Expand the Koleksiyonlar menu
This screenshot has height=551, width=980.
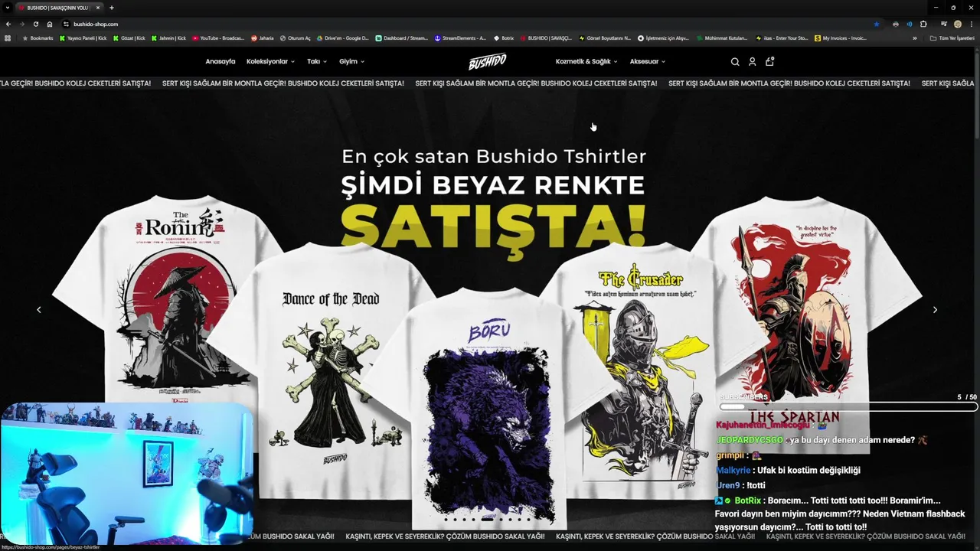point(270,62)
